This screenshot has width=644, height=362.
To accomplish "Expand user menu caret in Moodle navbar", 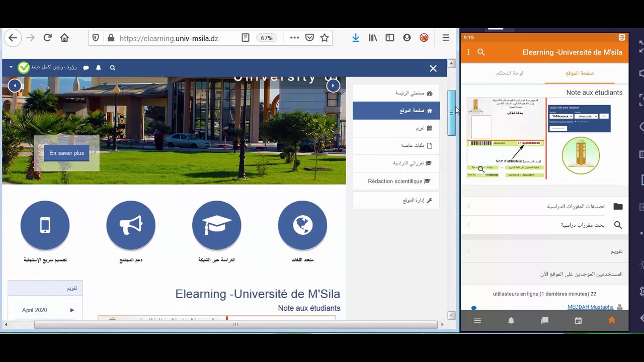I will click(11, 67).
